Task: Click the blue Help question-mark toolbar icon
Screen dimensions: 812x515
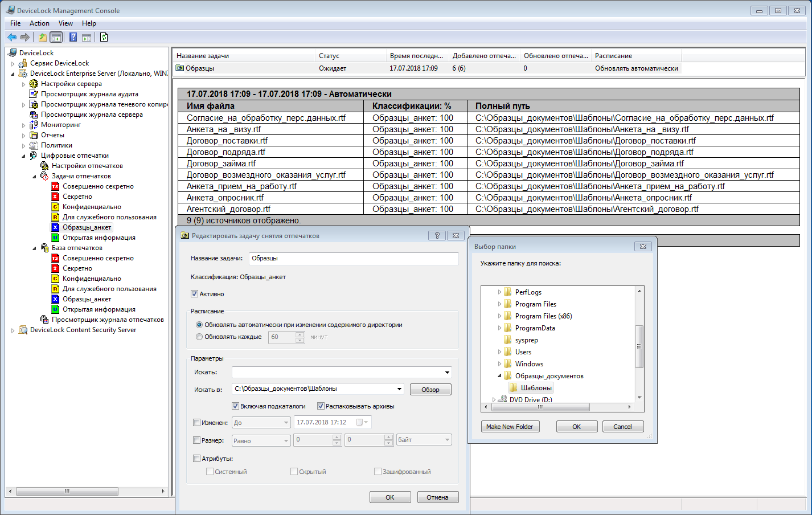Action: click(73, 38)
